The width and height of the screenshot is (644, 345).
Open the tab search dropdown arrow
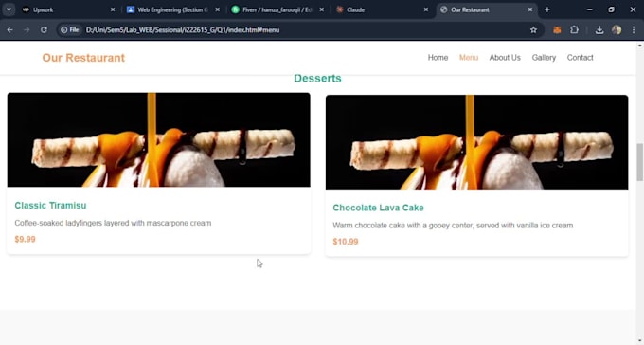point(9,9)
